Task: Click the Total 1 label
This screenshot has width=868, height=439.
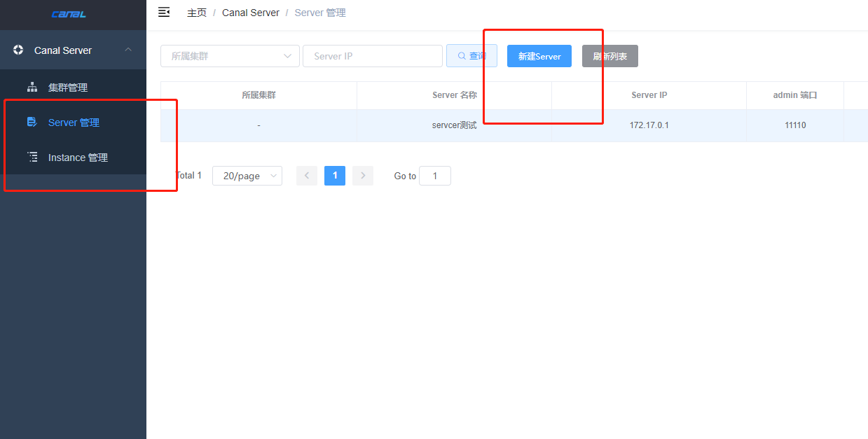Action: (188, 176)
